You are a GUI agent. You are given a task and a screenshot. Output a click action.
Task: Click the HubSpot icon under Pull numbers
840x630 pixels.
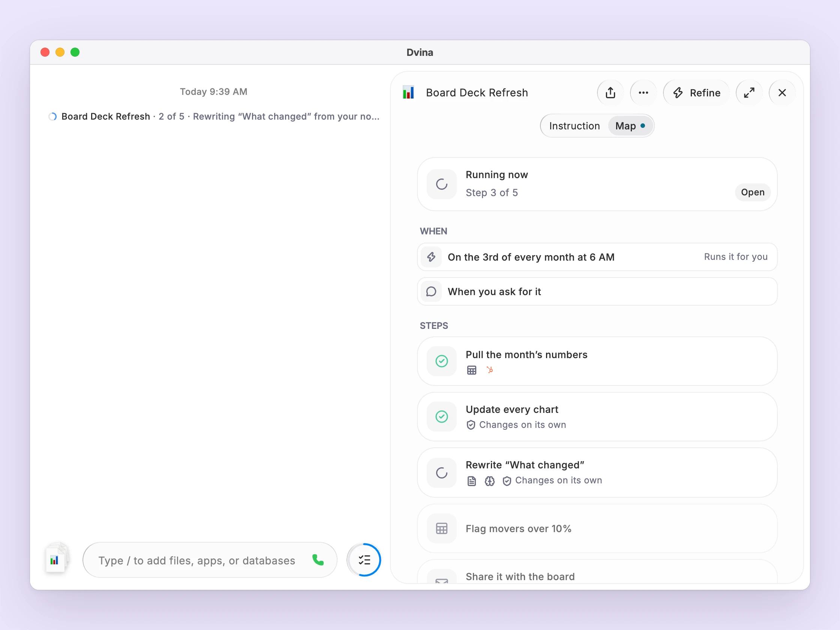(x=490, y=370)
